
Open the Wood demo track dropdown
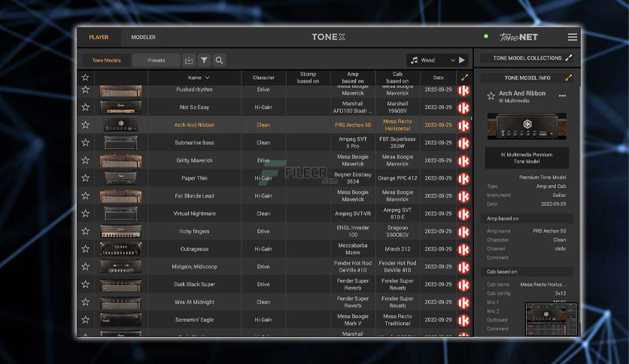click(x=452, y=60)
